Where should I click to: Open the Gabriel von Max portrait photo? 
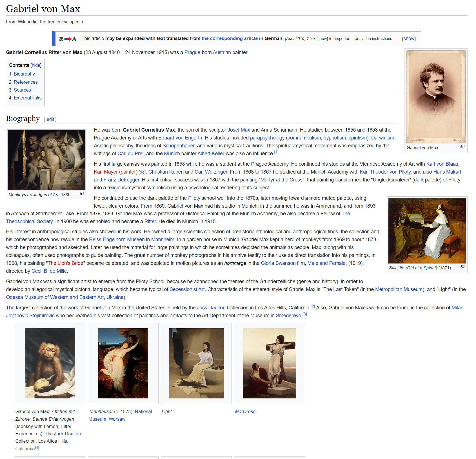click(435, 97)
